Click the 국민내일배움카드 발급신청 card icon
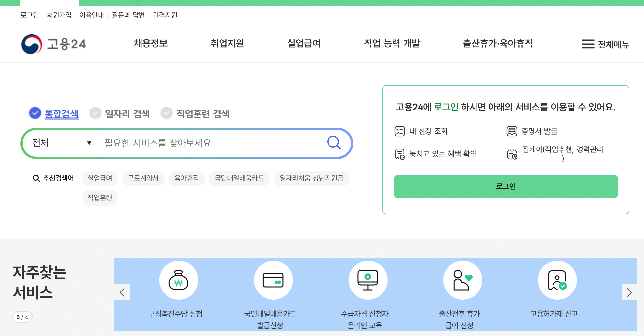The width and height of the screenshot is (644, 336). click(273, 280)
